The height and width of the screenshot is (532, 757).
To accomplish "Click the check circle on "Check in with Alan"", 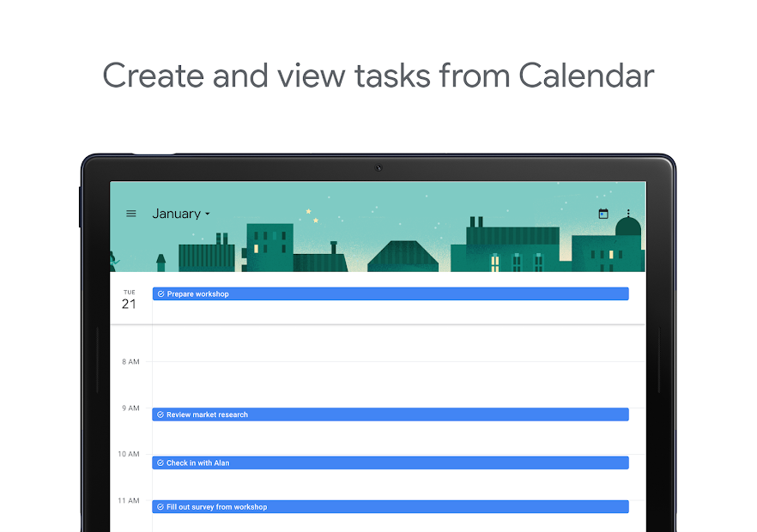I will pyautogui.click(x=160, y=462).
